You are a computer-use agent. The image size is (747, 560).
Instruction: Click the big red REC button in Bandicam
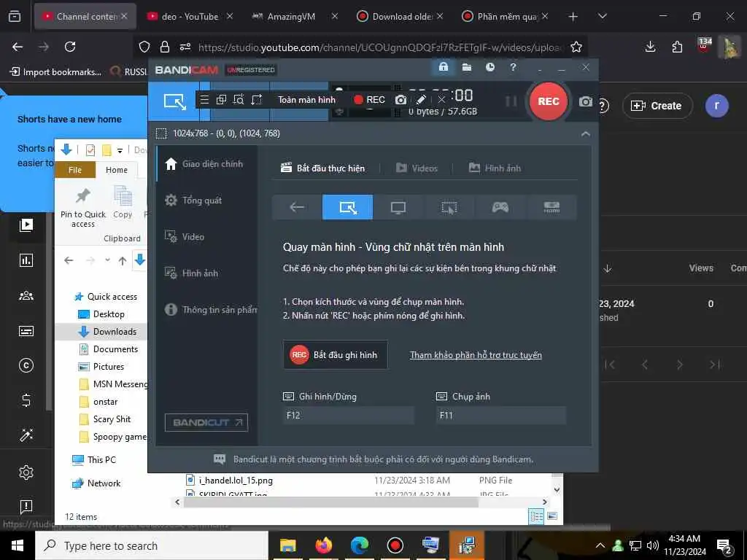(x=549, y=101)
